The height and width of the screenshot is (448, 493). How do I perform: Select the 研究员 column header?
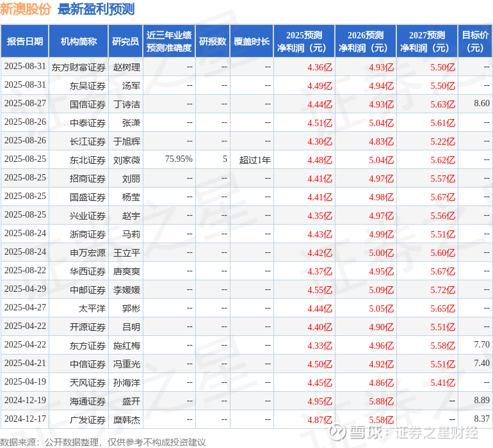click(125, 41)
